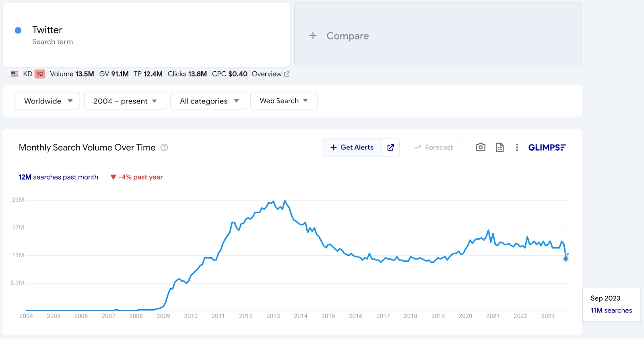Click the GLIMPSE logo
Screen dimensions: 644x339
point(547,148)
